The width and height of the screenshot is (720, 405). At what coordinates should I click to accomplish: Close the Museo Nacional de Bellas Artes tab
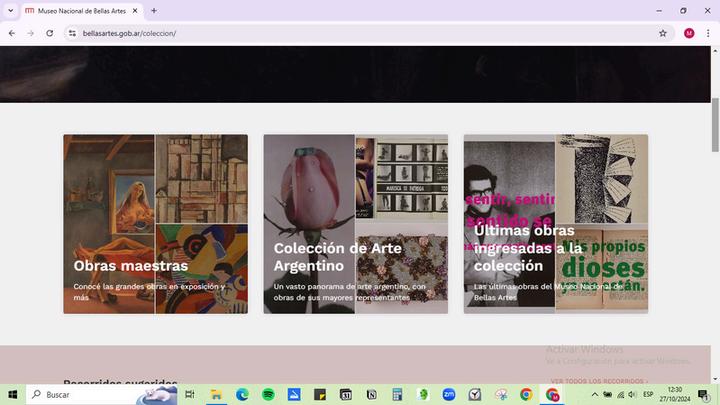coord(135,11)
